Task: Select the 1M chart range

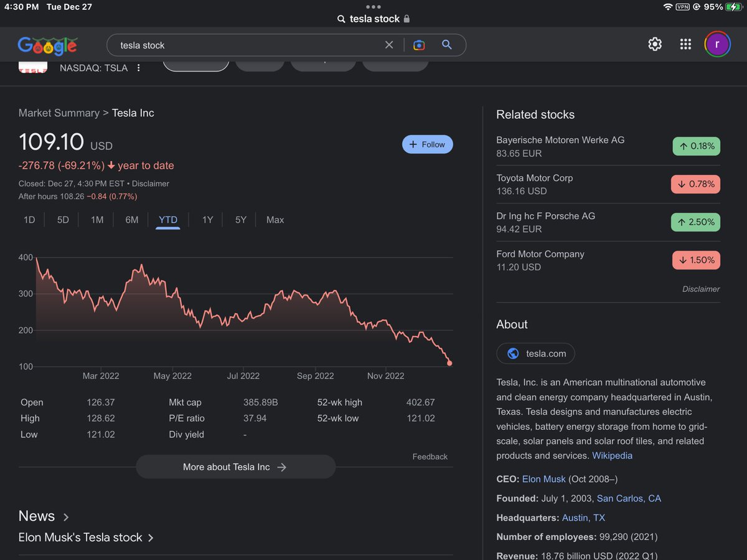Action: [x=97, y=220]
